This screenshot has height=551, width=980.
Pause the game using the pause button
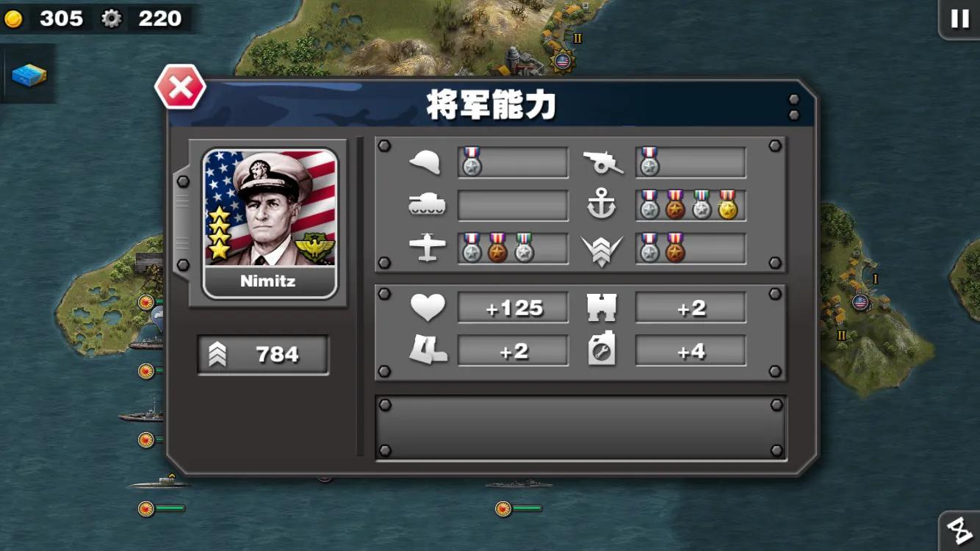959,18
